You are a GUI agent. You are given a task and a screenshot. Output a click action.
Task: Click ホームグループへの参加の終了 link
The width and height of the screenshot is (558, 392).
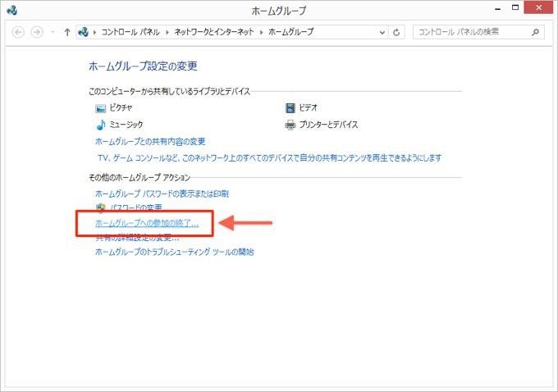tap(147, 223)
